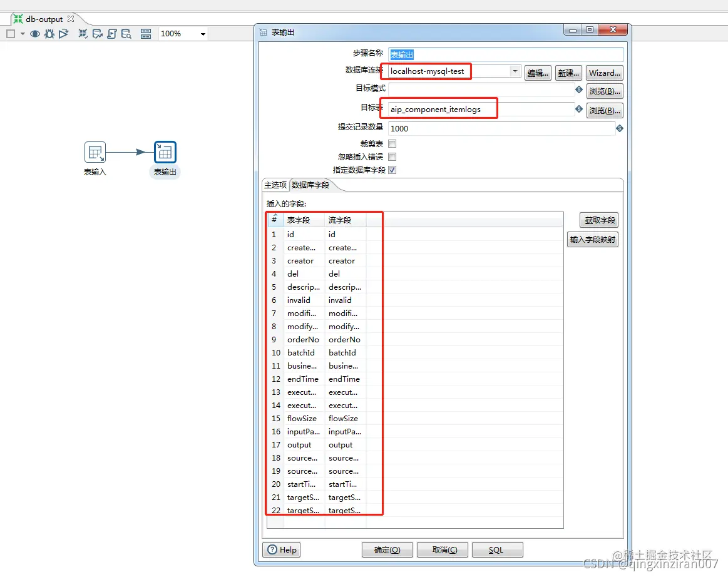Maximize the 表输出 dialog window
728x577 pixels.
pyautogui.click(x=590, y=29)
